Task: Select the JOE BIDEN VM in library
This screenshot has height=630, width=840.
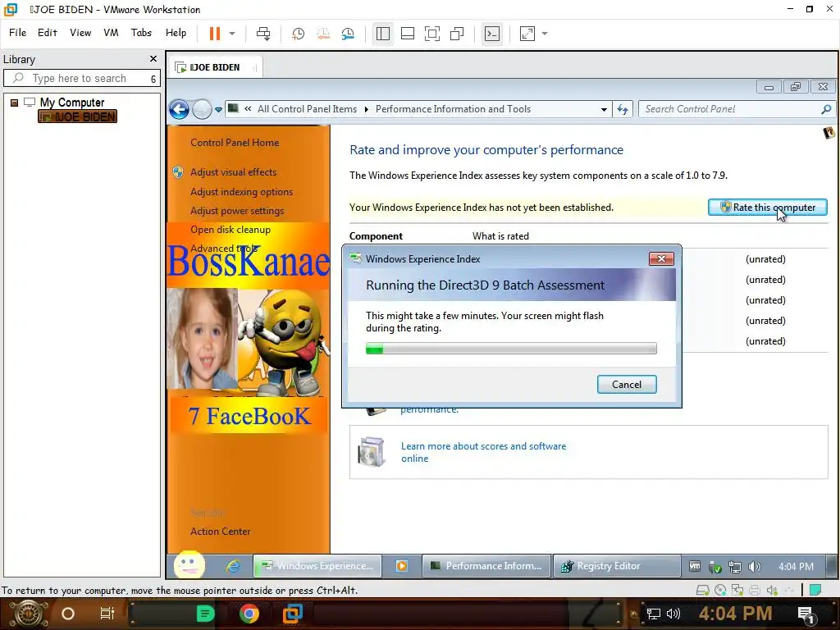Action: pos(78,116)
